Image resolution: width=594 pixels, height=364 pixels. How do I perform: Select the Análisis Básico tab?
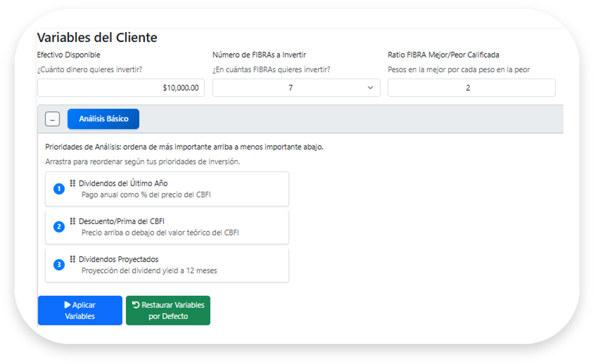pos(103,119)
